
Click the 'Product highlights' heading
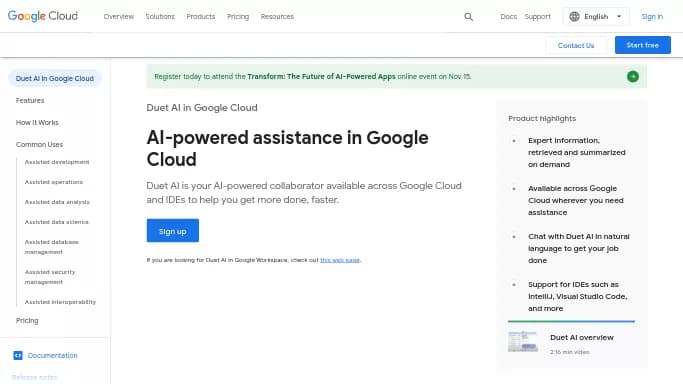click(x=542, y=118)
